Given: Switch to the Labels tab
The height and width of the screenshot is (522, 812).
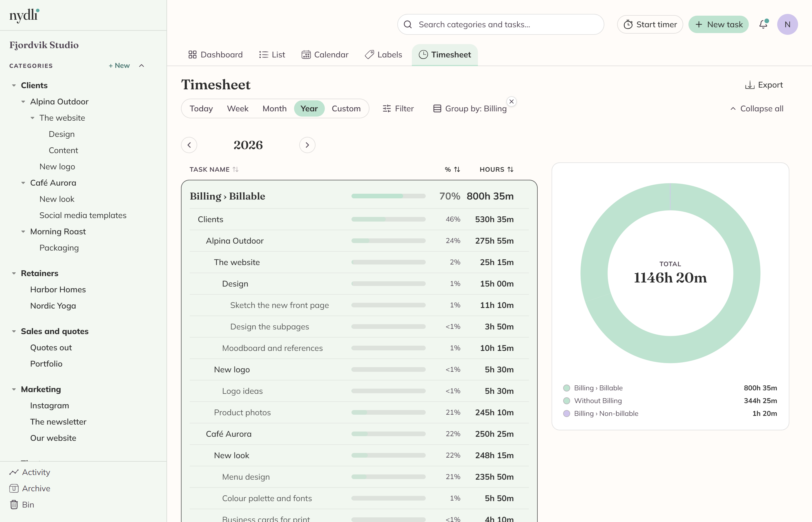Looking at the screenshot, I should point(383,55).
